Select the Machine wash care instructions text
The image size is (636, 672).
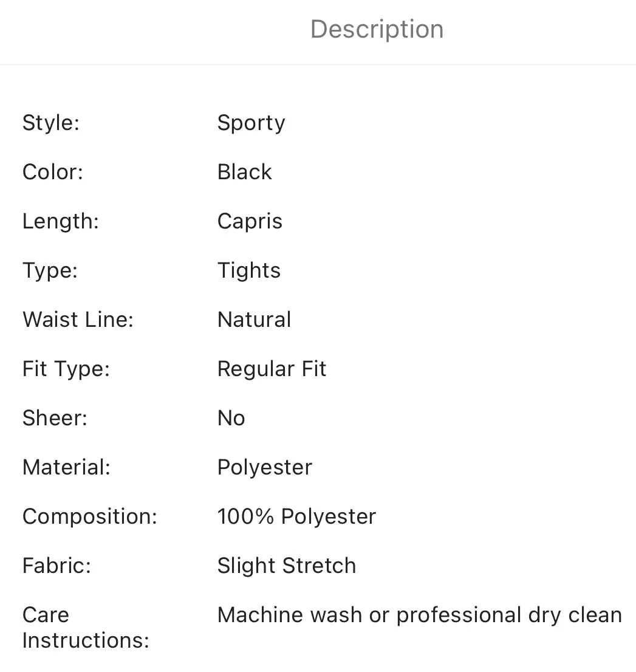[x=420, y=615]
